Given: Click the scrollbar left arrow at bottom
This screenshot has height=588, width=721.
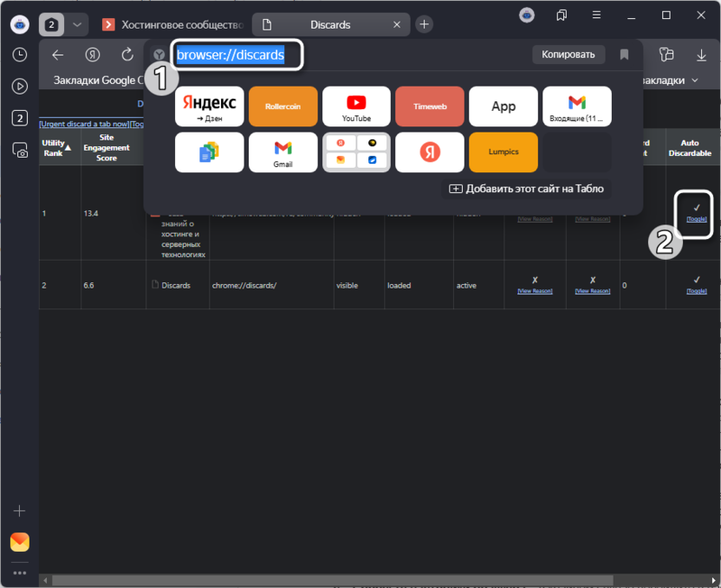Looking at the screenshot, I should coord(45,581).
